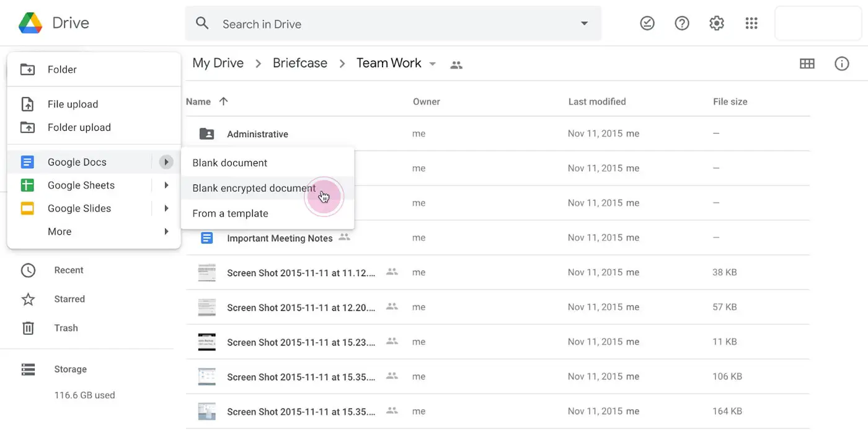This screenshot has height=434, width=868.
Task: Open the Settings gear icon
Action: coord(717,24)
